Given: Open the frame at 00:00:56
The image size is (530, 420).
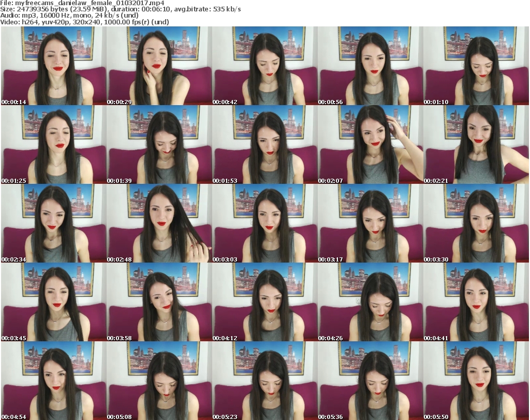Looking at the screenshot, I should [370, 66].
